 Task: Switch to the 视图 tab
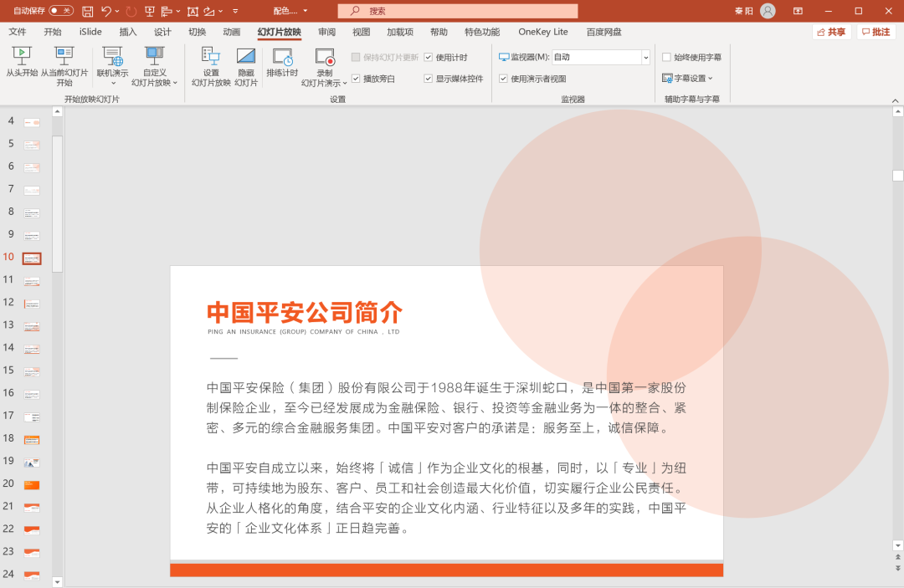point(362,32)
